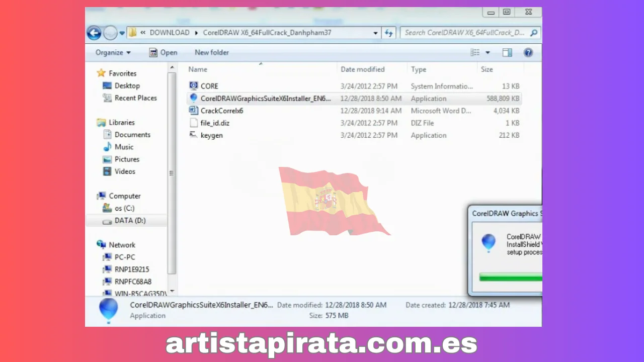Image resolution: width=644 pixels, height=362 pixels.
Task: Click the CorelDRAW Graphics dialog title bar
Action: [x=505, y=213]
